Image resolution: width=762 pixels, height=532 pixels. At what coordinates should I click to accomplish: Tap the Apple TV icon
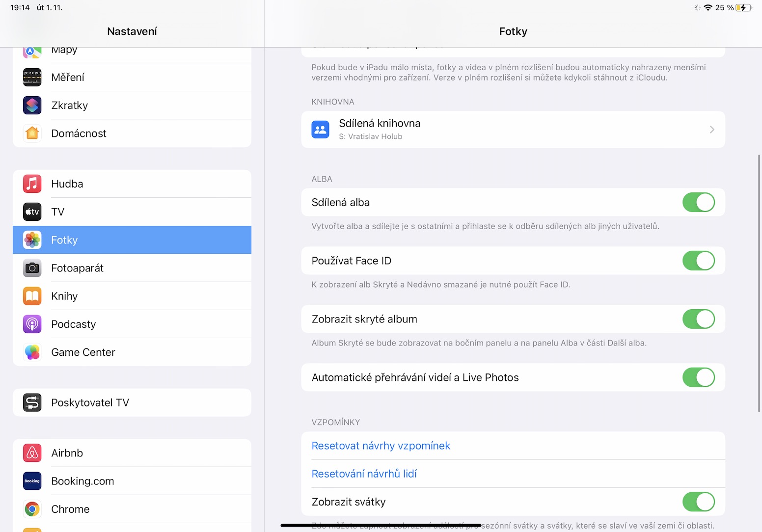[32, 212]
